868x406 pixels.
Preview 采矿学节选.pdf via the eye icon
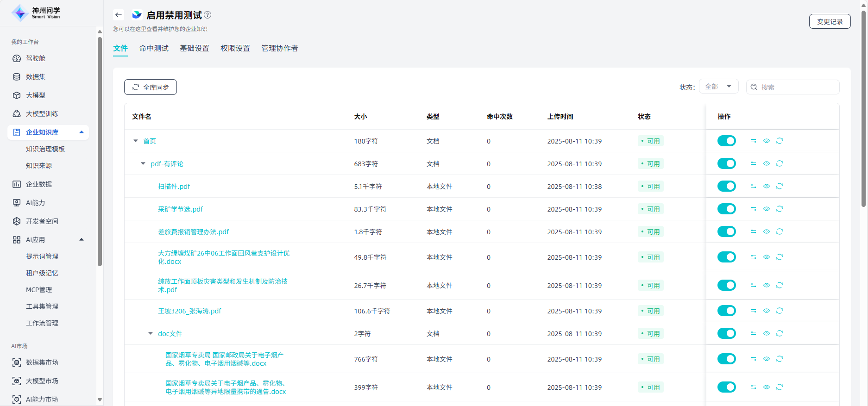tap(767, 209)
